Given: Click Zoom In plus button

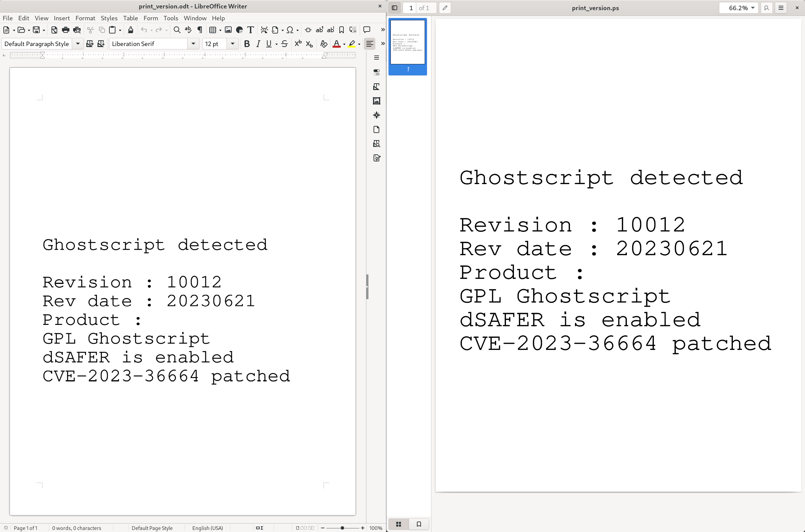Looking at the screenshot, I should (x=363, y=528).
